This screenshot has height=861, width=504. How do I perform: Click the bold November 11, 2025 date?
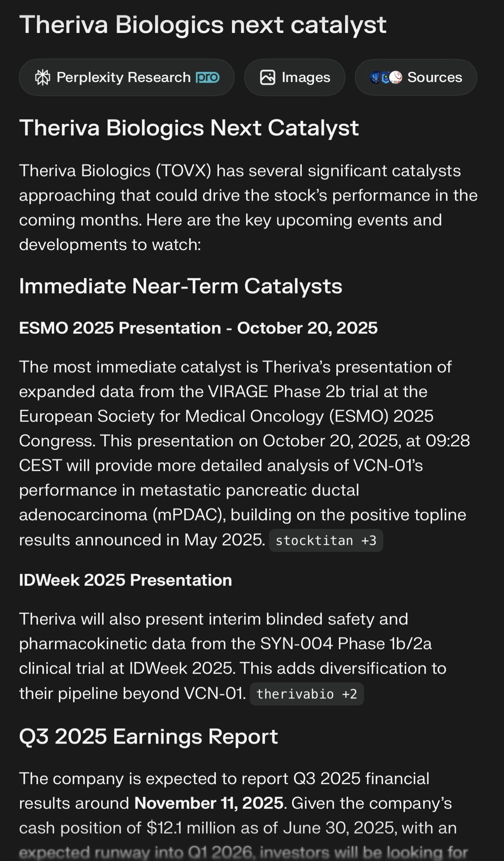(208, 803)
